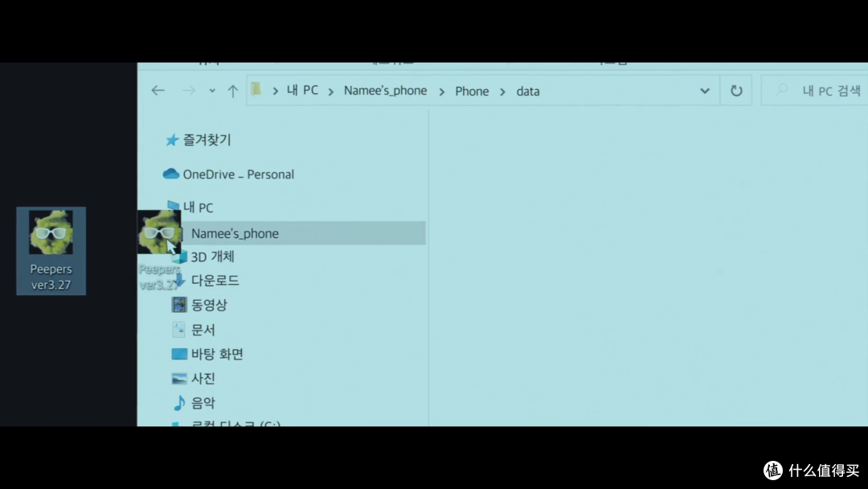Select 내 PC in the navigation tree
This screenshot has height=489, width=868.
(198, 208)
